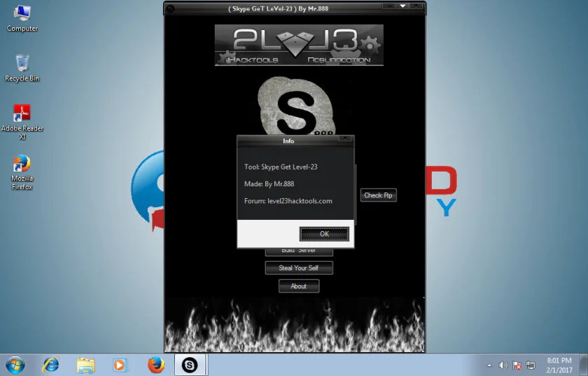Screen dimensions: 588x376
Task: Click the 'Forum: level23hacktools.com' text
Action: point(288,201)
